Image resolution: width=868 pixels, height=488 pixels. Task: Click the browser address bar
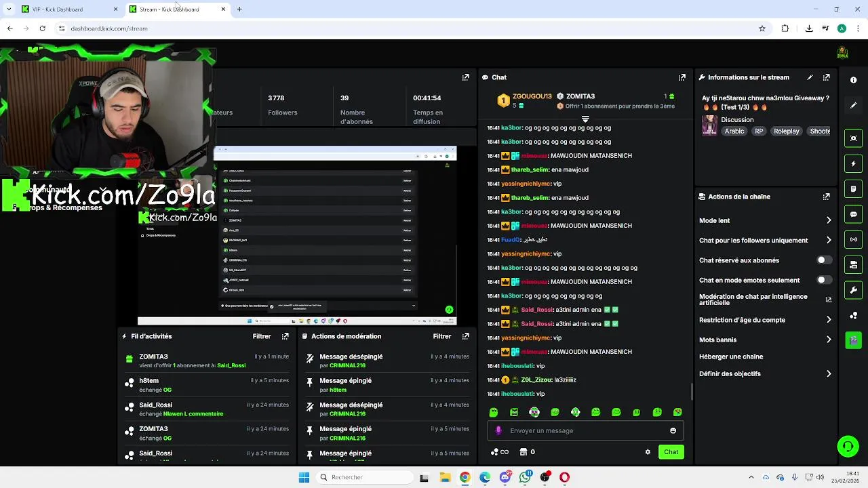(x=407, y=28)
